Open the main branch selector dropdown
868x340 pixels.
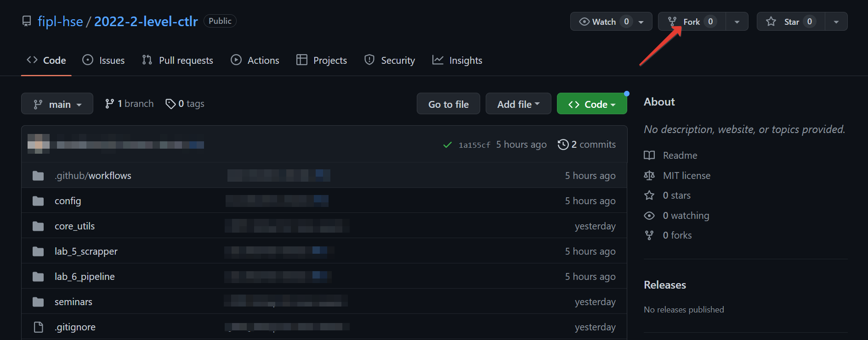[57, 104]
